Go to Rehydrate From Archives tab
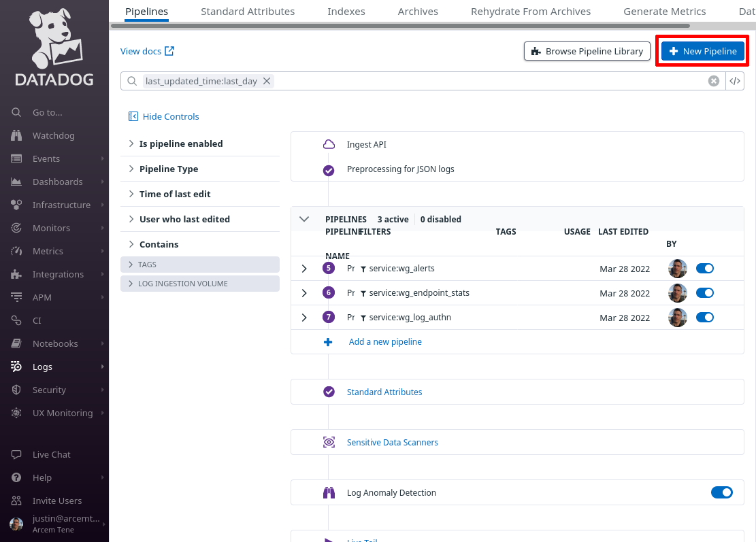This screenshot has width=756, height=542. click(531, 11)
